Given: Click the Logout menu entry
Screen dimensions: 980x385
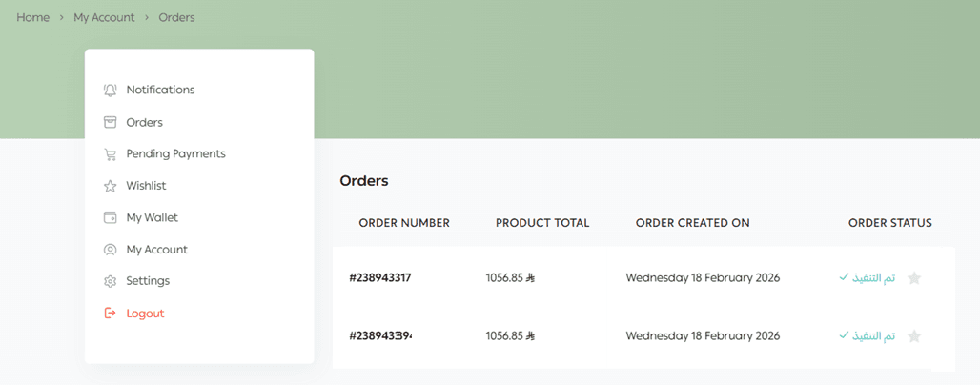Looking at the screenshot, I should coord(145,313).
